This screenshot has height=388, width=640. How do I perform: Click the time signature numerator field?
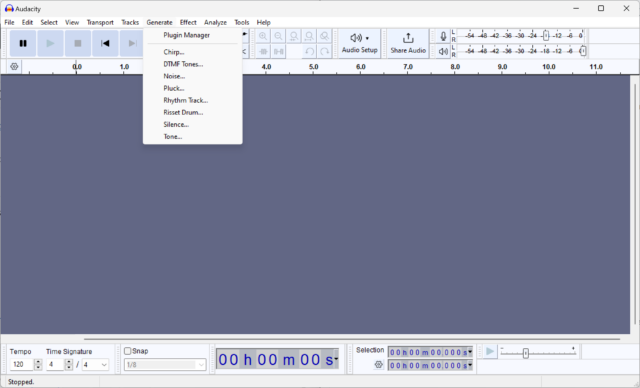(x=55, y=364)
